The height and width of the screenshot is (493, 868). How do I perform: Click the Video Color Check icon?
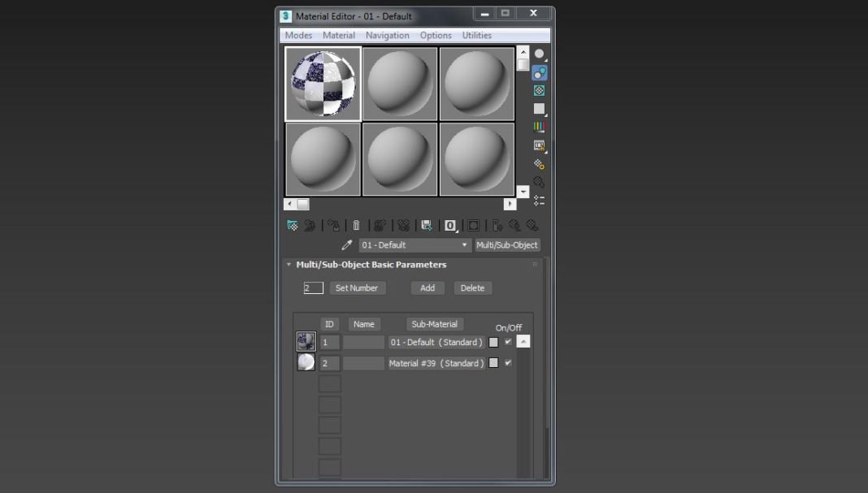coord(539,128)
